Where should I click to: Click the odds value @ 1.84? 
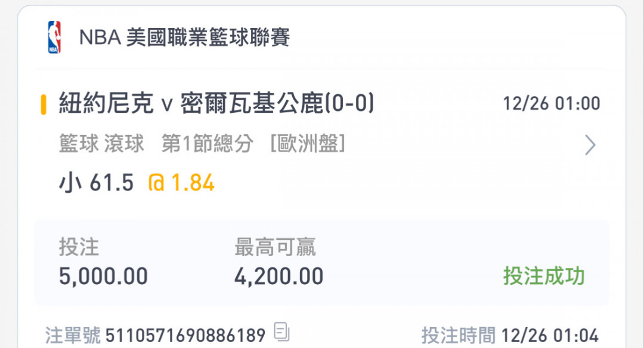tap(181, 182)
